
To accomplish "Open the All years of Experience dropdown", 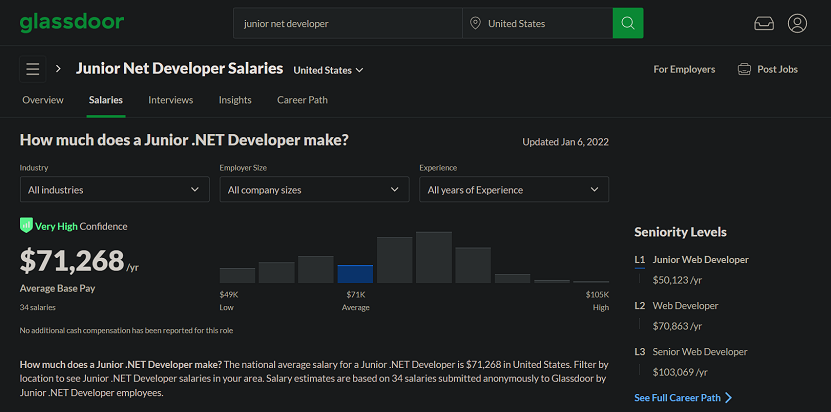I will (x=514, y=189).
